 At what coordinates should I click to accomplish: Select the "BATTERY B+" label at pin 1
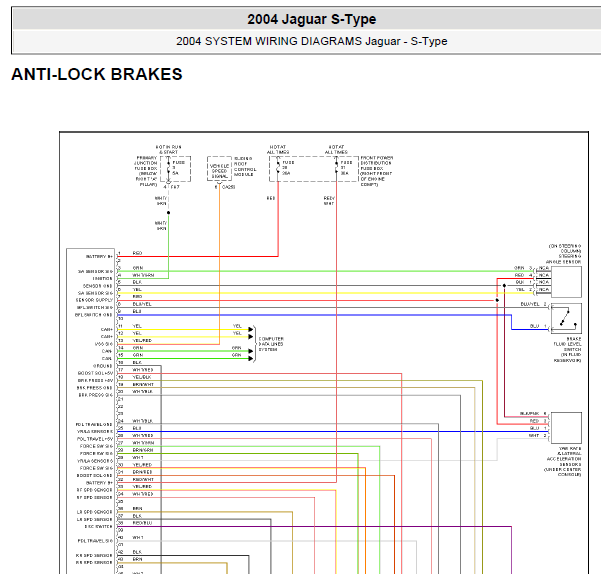coord(99,256)
